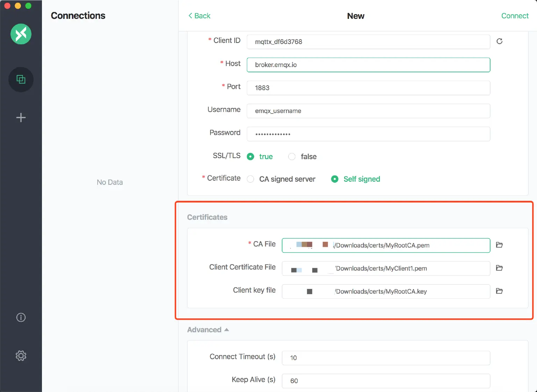This screenshot has width=537, height=392.
Task: Click the plus icon for new connection
Action: click(21, 117)
